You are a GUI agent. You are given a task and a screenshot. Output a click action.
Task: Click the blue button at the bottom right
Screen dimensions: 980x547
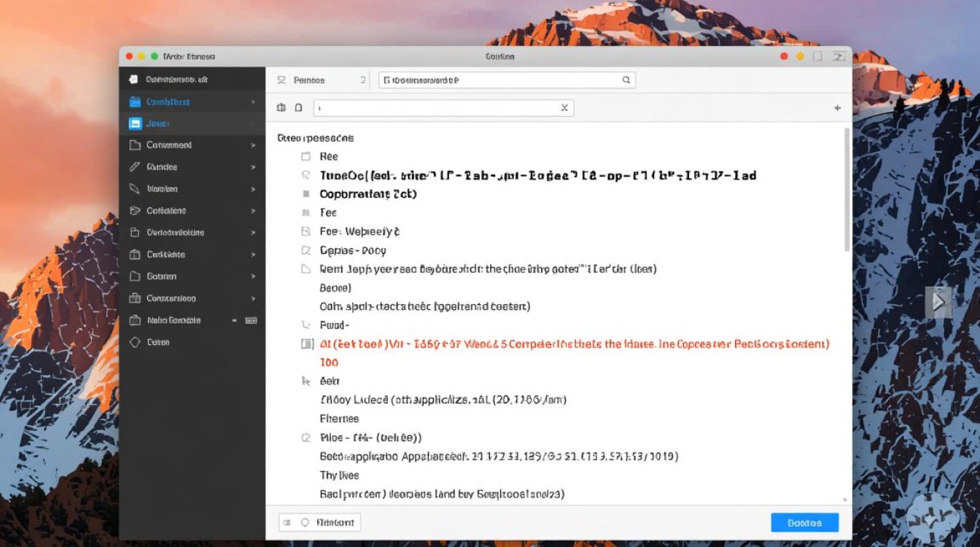click(x=804, y=522)
